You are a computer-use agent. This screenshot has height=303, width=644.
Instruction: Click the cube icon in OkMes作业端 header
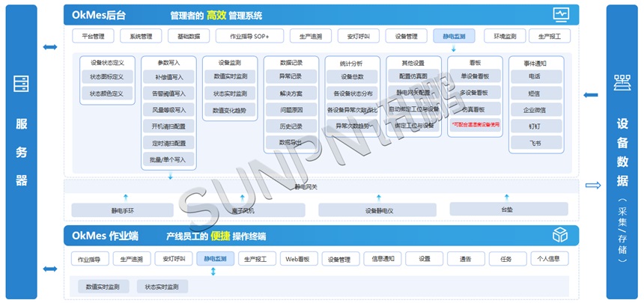click(x=560, y=235)
